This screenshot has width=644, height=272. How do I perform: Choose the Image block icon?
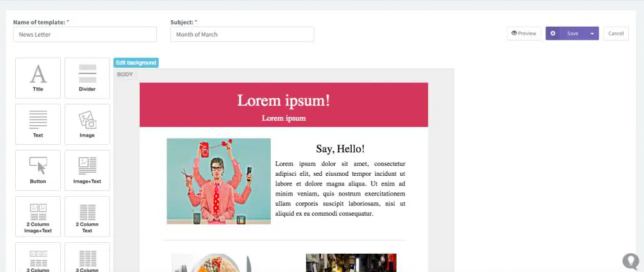point(87,124)
